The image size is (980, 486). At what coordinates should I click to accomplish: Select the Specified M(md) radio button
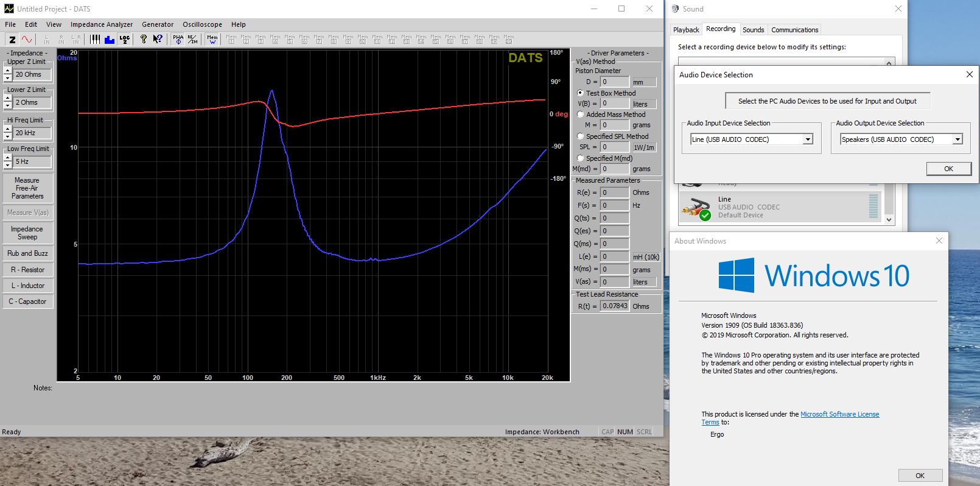pos(580,158)
